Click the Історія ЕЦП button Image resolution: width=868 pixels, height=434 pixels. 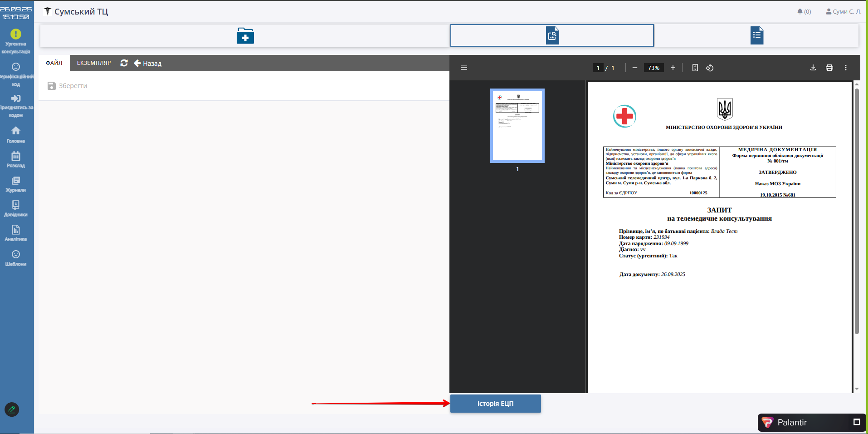pos(495,404)
